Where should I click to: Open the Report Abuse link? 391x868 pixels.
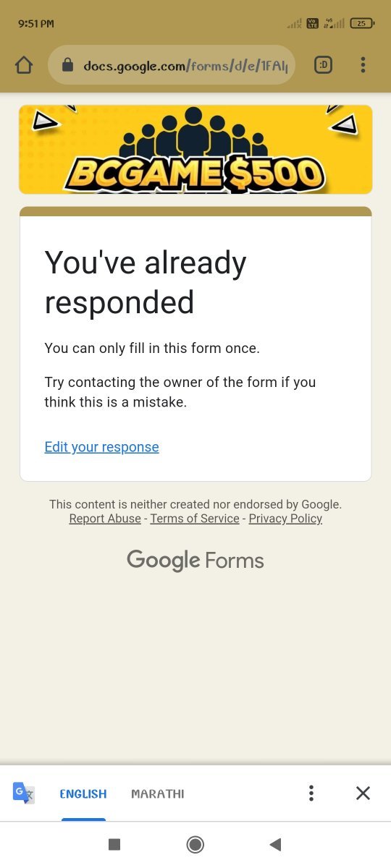coord(105,519)
